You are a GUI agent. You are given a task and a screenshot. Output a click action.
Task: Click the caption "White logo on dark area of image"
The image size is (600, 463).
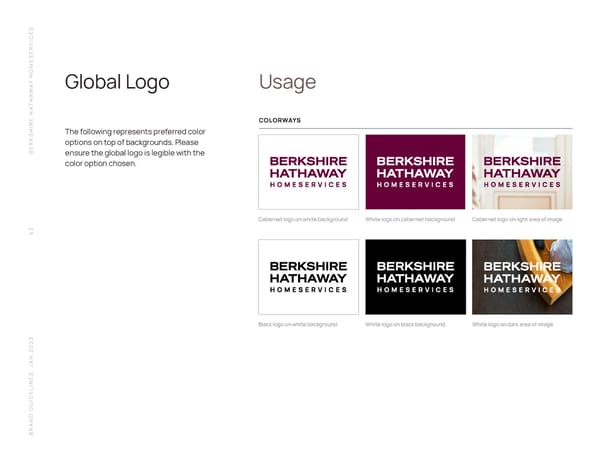coord(512,325)
